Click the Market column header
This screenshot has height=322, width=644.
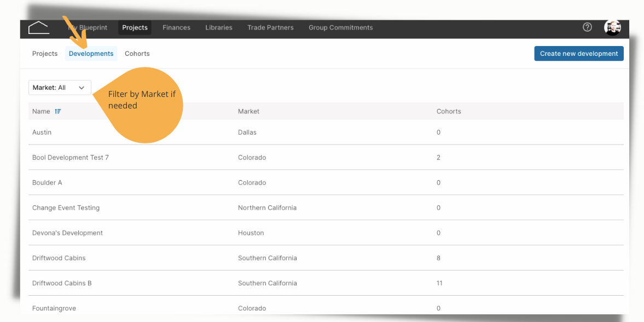[x=249, y=112]
